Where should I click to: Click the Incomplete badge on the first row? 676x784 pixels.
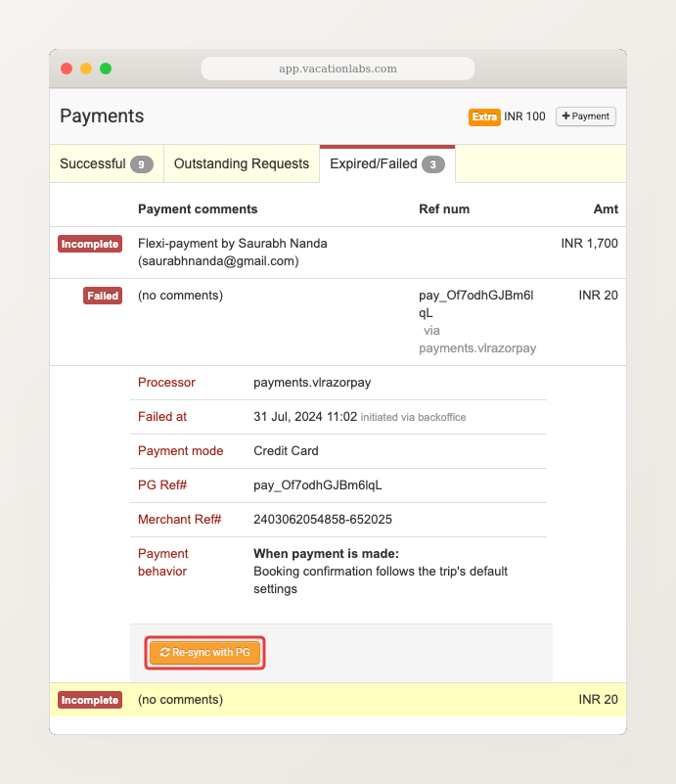coord(89,244)
